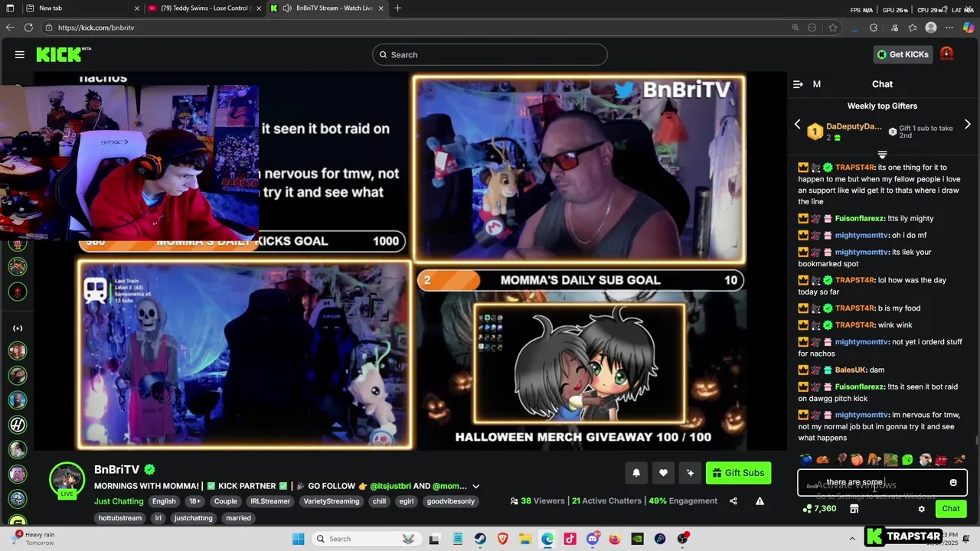This screenshot has height=551, width=980.
Task: Open browser settings and more menu
Action: point(950,28)
